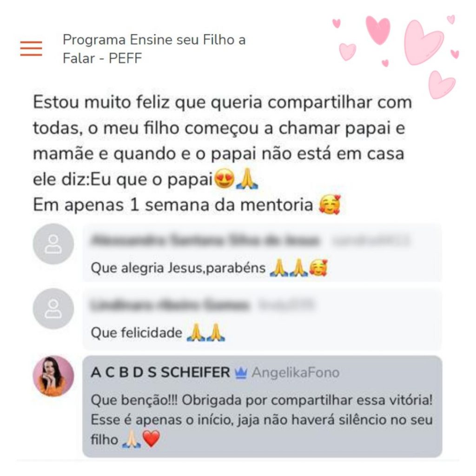
Task: Click the red heart emoji in Scheifer's reply
Action: pyautogui.click(x=151, y=439)
